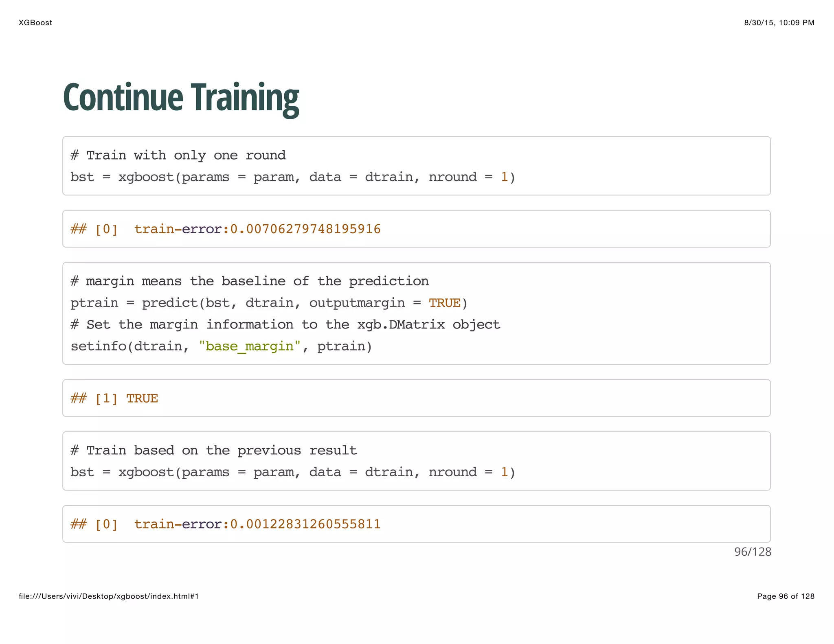
Task: Click the 'setinfo(dtrain, "base_margin", ptrain)' line
Action: point(222,346)
